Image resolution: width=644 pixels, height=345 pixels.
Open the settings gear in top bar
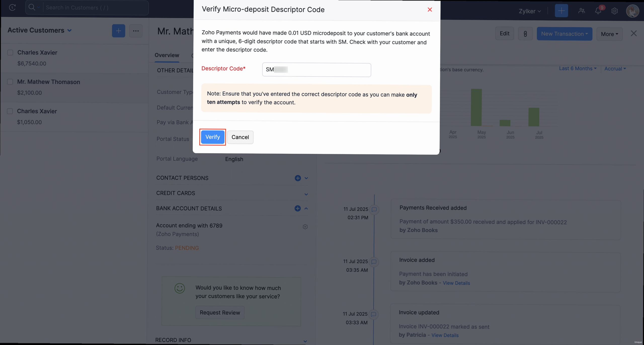614,11
